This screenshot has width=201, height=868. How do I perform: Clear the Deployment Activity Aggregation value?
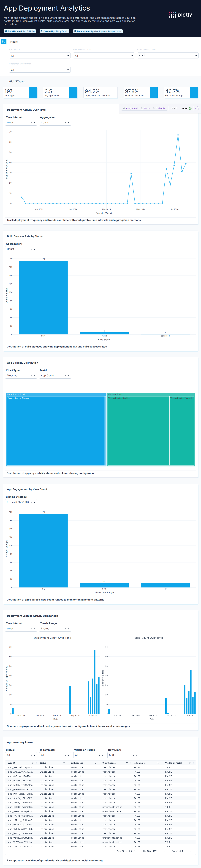pyautogui.click(x=65, y=123)
